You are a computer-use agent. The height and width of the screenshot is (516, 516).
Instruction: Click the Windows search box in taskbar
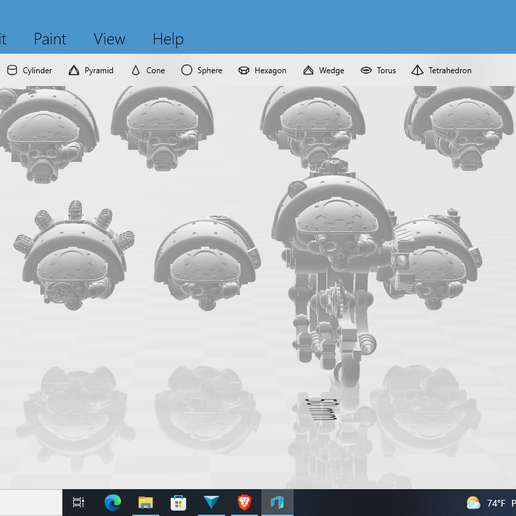click(x=31, y=502)
